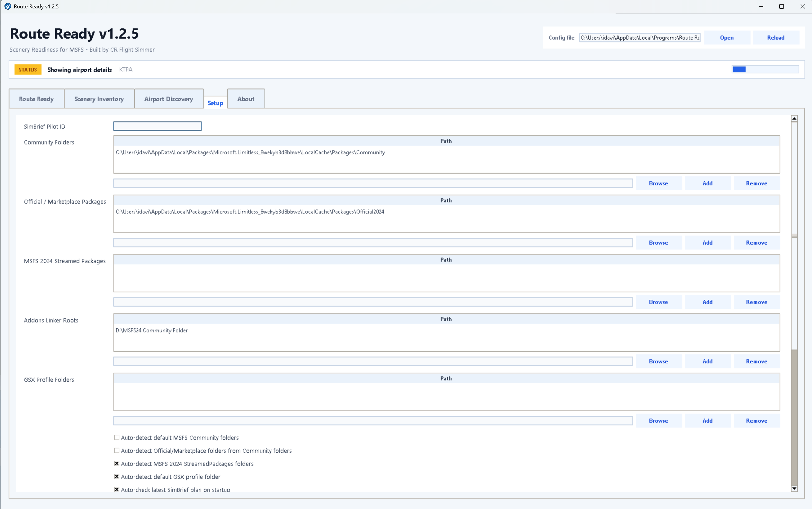Select the Setup tab
This screenshot has height=509, width=812.
coord(216,103)
